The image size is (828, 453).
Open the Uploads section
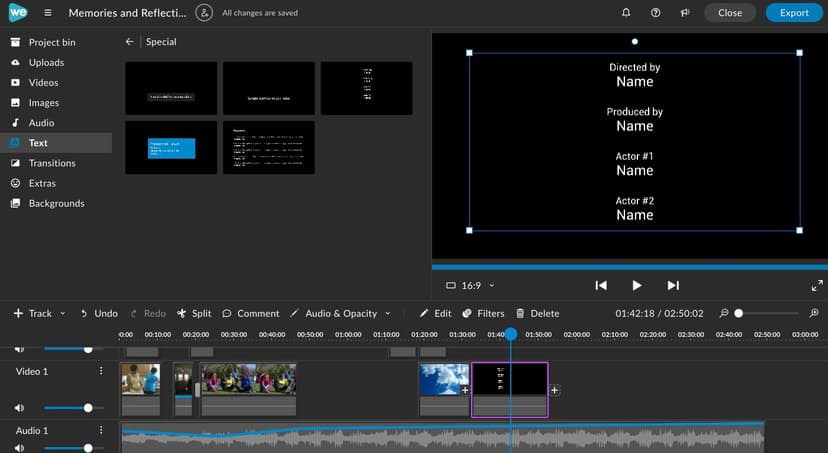tap(56, 62)
